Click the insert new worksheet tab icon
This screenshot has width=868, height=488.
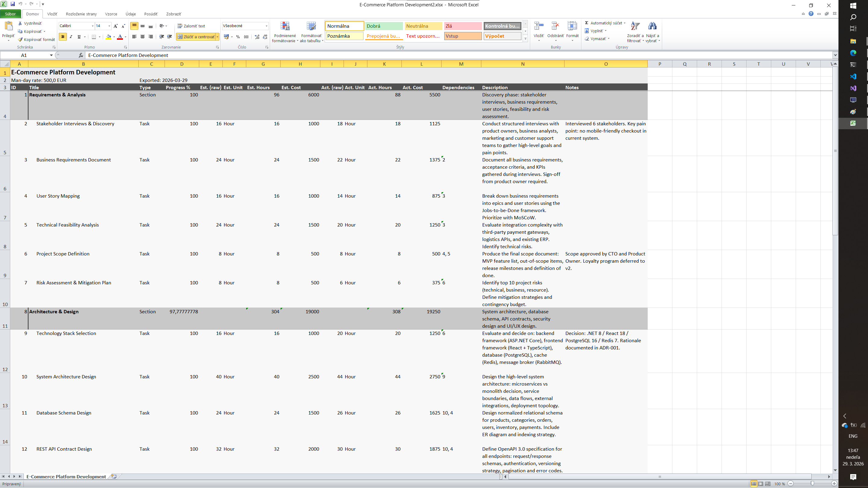[114, 477]
